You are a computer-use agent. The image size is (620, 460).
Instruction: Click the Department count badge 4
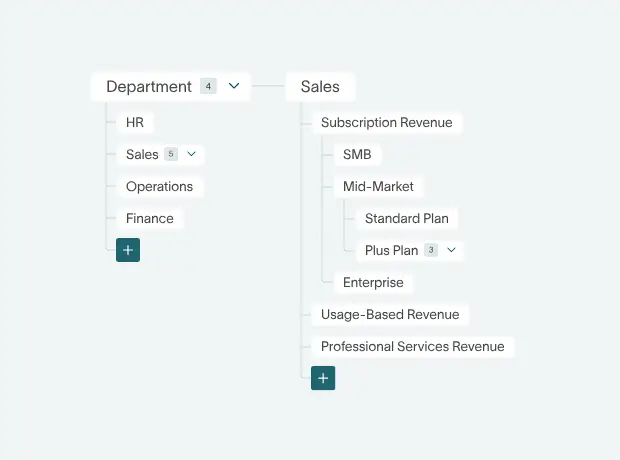pyautogui.click(x=208, y=86)
